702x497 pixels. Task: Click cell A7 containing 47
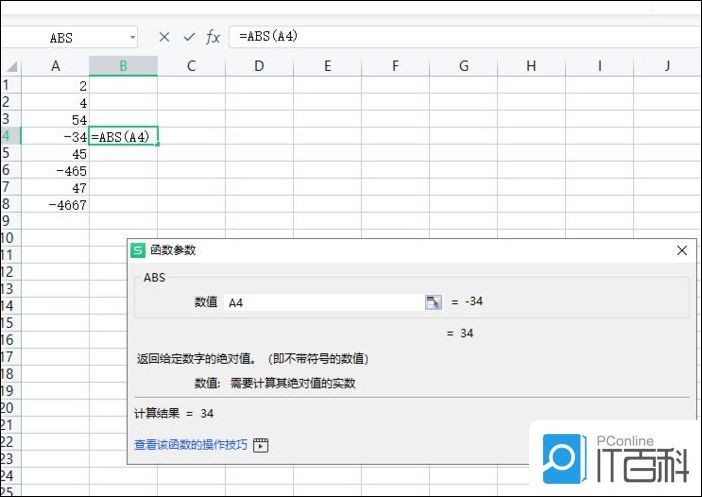(x=56, y=188)
